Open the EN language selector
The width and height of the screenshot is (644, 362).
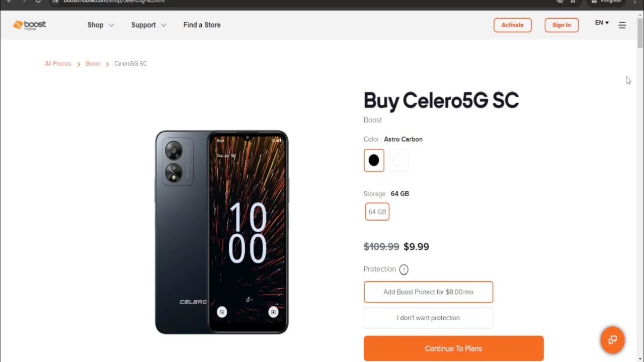click(602, 23)
